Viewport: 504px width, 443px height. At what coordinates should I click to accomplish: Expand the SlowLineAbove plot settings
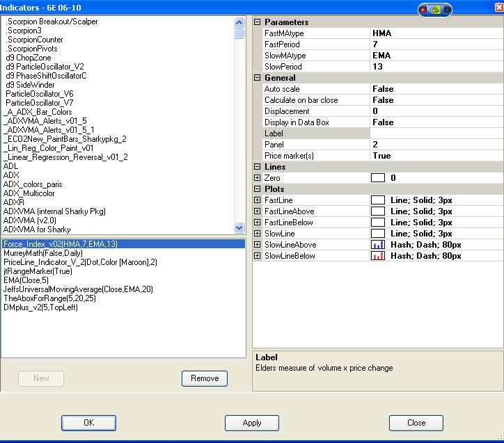click(257, 245)
